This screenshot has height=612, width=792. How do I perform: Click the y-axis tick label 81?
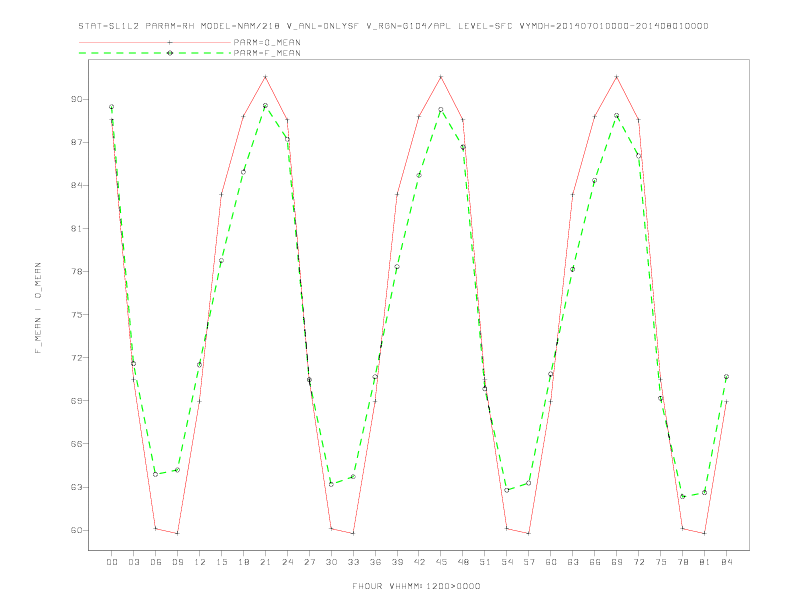coord(76,229)
